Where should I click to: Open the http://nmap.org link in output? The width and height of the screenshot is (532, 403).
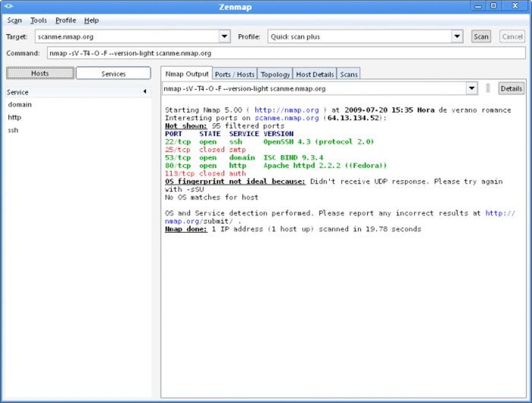287,110
